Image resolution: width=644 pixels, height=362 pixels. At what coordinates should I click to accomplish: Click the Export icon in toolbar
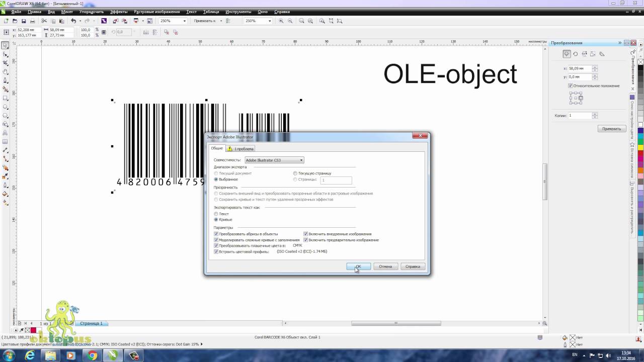tap(124, 21)
